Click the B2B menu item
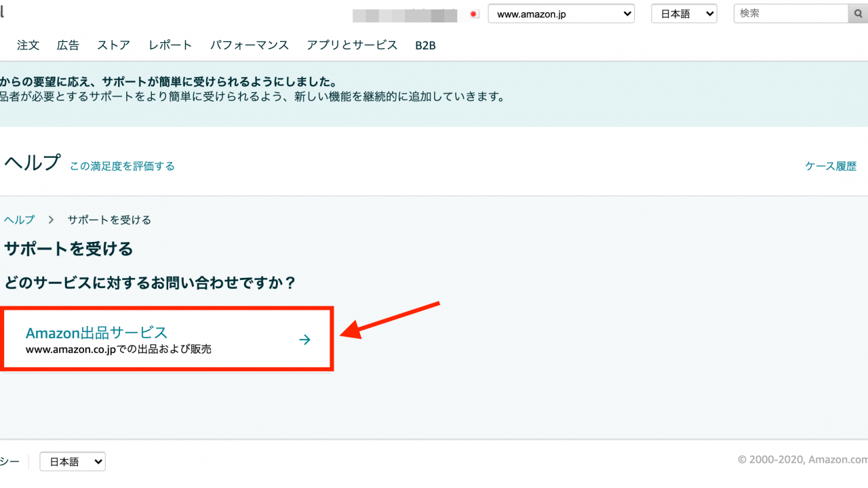868x488 pixels. [x=425, y=45]
